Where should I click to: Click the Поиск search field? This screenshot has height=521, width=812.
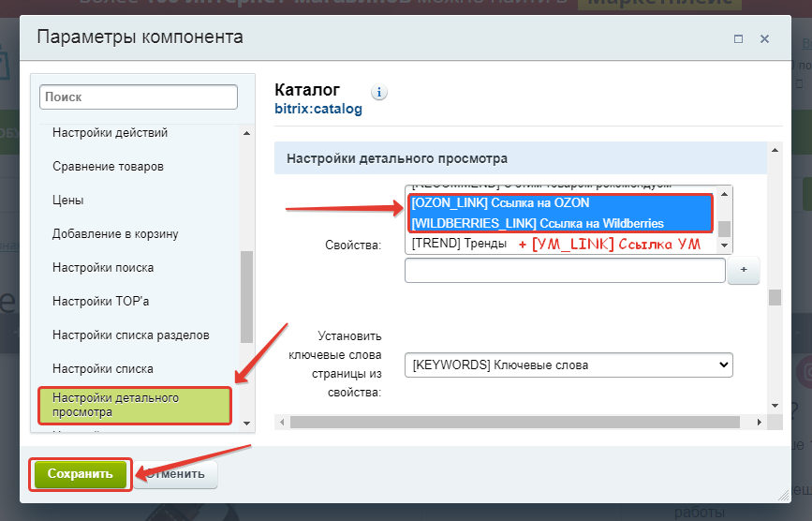[x=139, y=97]
